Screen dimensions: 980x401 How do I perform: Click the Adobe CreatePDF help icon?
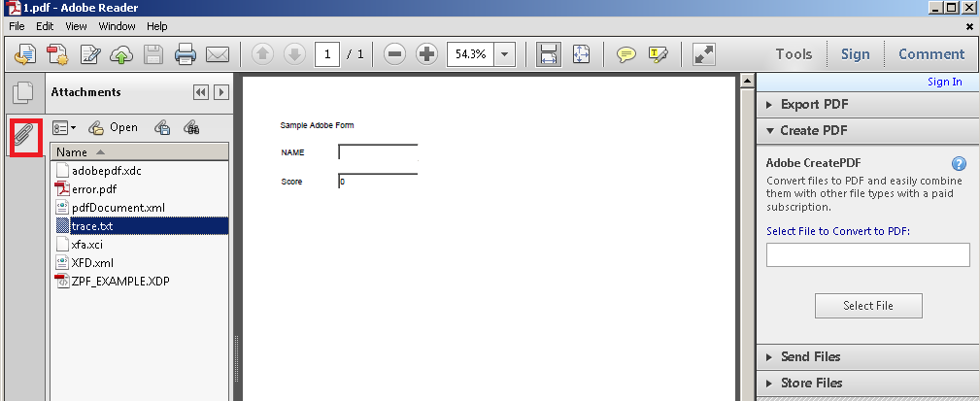pyautogui.click(x=959, y=164)
